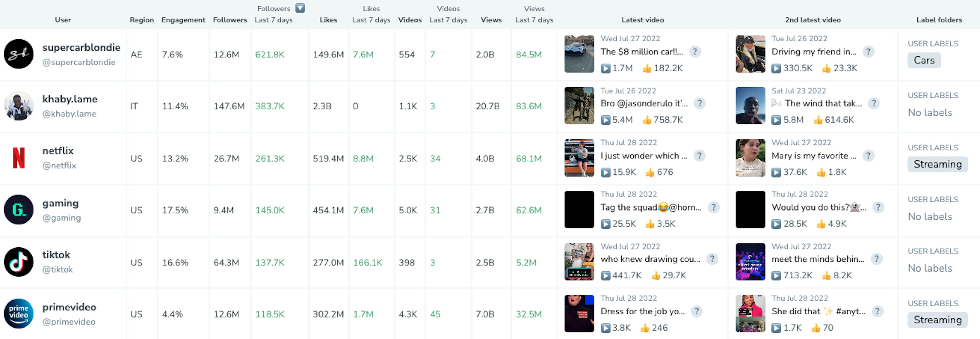Image resolution: width=980 pixels, height=339 pixels.
Task: Sort by Likes column header
Action: [328, 20]
